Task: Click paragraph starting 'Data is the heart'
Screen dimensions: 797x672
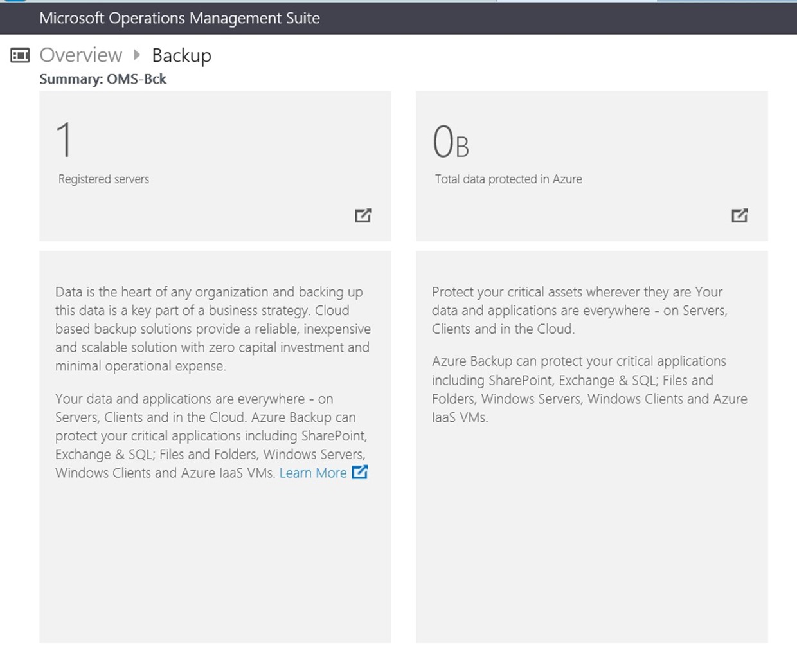Action: (213, 329)
